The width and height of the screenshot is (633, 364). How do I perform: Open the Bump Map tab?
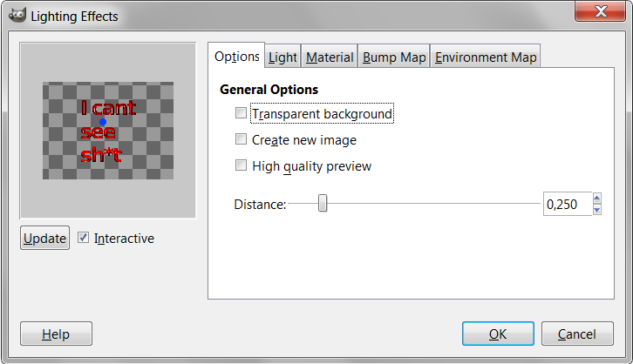[394, 57]
